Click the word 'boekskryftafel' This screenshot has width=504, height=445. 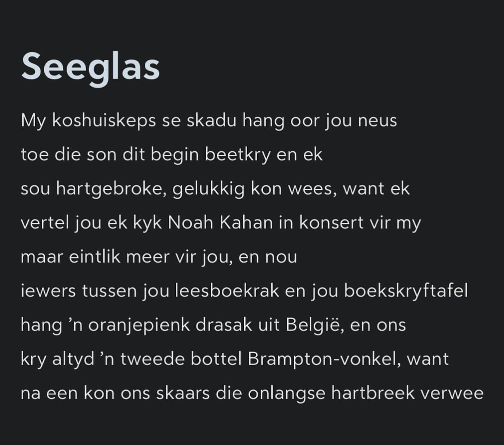click(x=406, y=291)
